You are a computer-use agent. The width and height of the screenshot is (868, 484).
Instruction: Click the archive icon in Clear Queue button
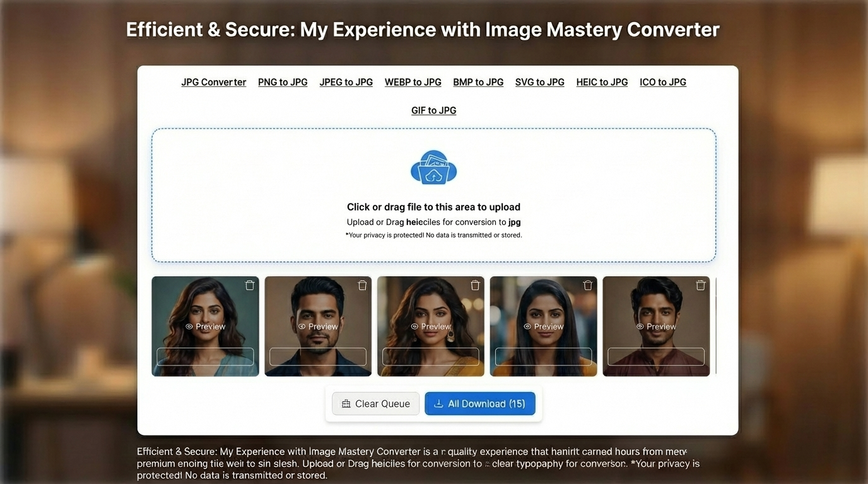click(345, 403)
